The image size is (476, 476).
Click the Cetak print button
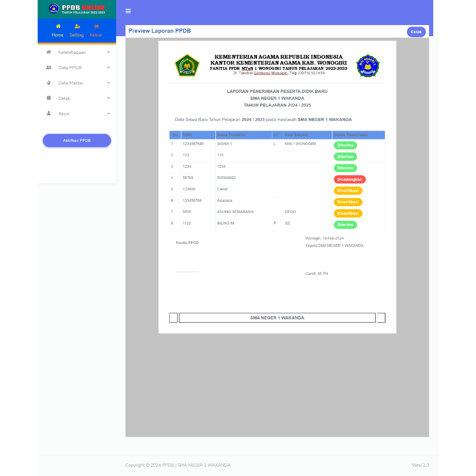coord(416,32)
